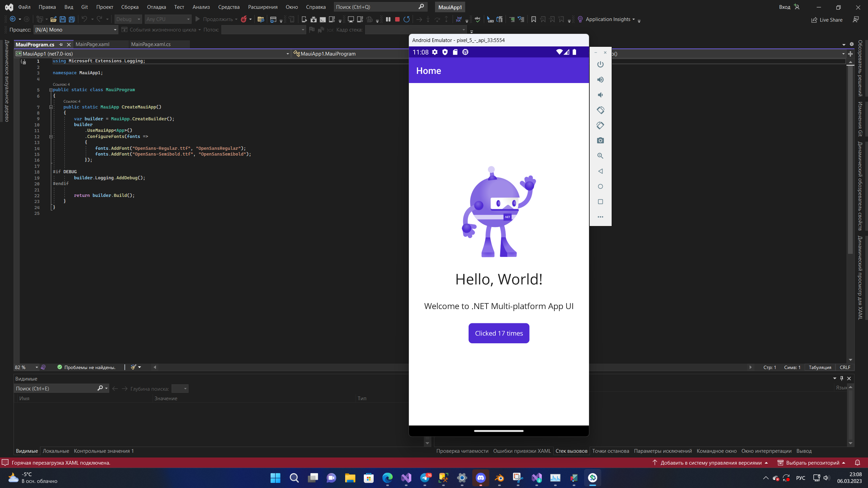Open the Any CPU platform dropdown

tap(168, 19)
